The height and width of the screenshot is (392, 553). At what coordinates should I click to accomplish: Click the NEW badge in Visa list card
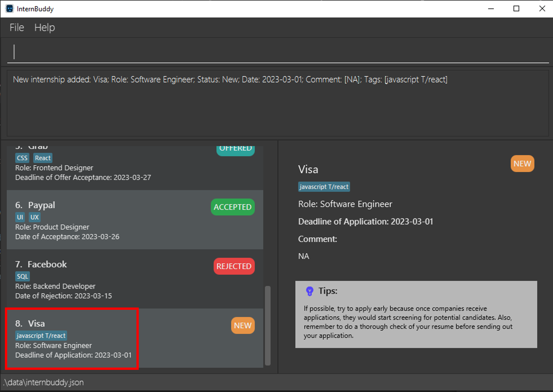(x=243, y=325)
